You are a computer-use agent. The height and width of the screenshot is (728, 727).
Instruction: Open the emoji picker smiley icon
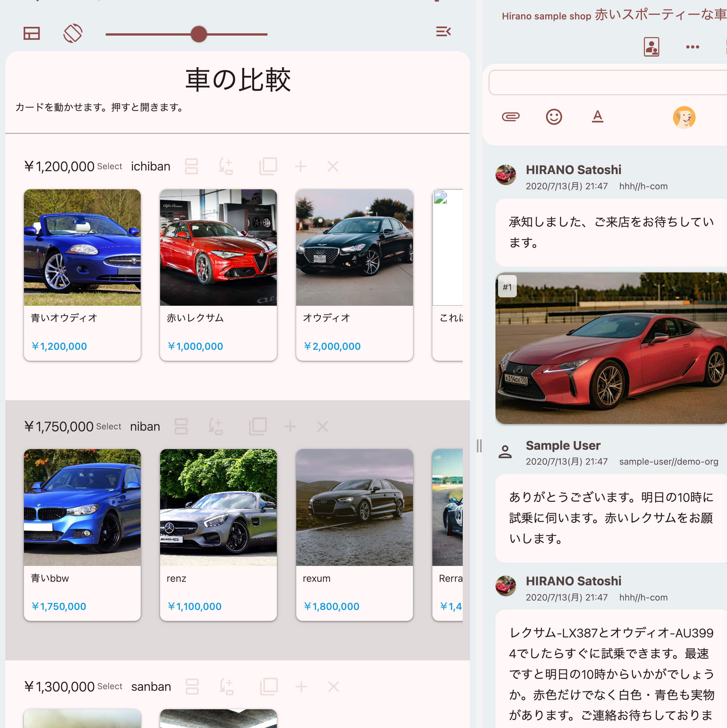click(554, 117)
